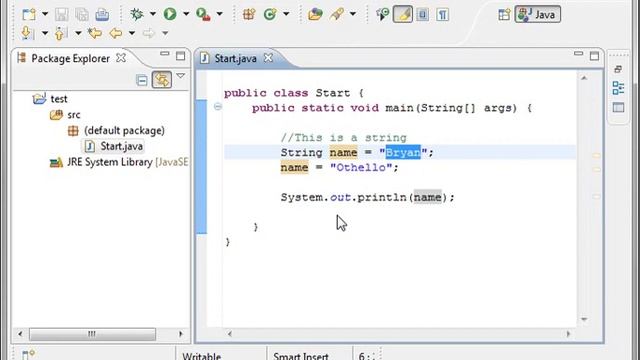Select the Start.java editor tab
The height and width of the screenshot is (360, 640).
(236, 58)
